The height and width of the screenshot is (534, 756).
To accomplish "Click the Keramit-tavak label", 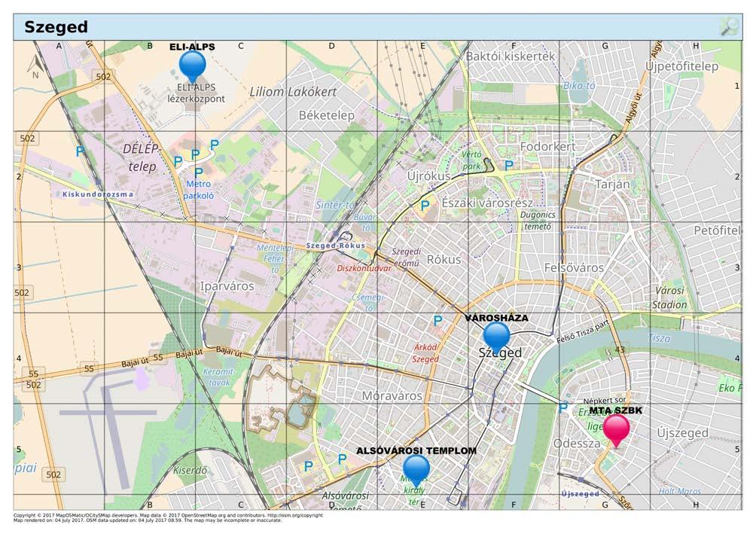I will pyautogui.click(x=219, y=377).
